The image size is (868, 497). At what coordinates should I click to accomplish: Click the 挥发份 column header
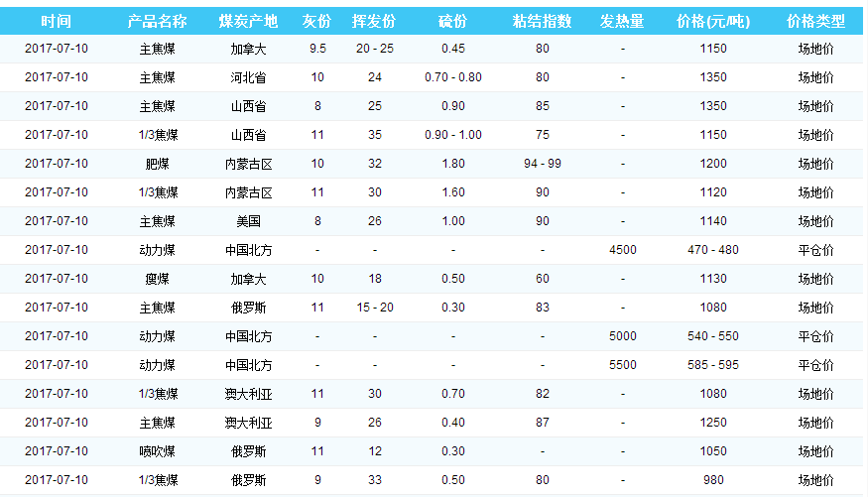(x=374, y=21)
